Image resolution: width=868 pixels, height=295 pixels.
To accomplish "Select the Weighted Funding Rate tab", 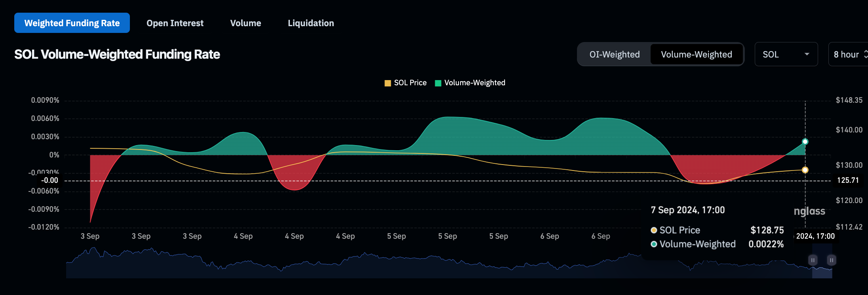I will point(72,23).
